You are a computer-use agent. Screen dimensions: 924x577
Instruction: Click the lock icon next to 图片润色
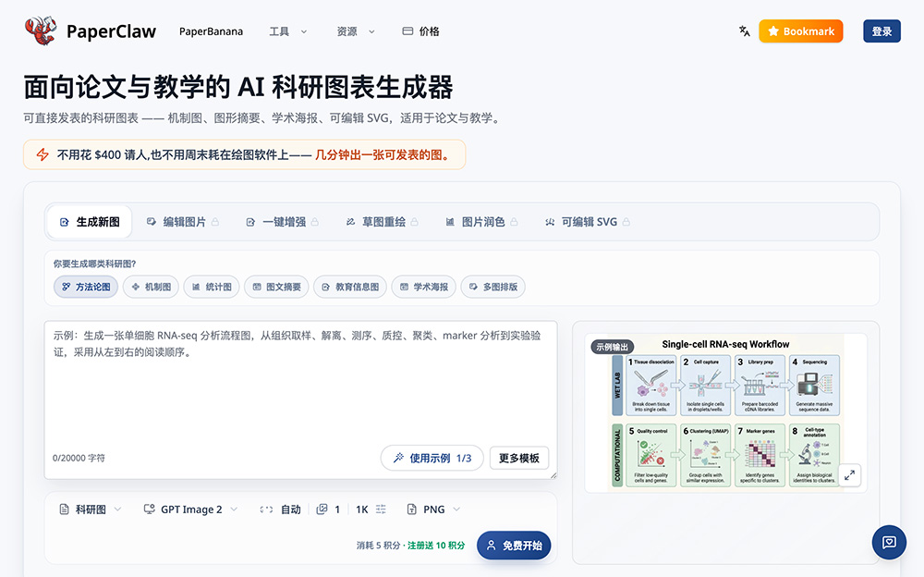514,222
